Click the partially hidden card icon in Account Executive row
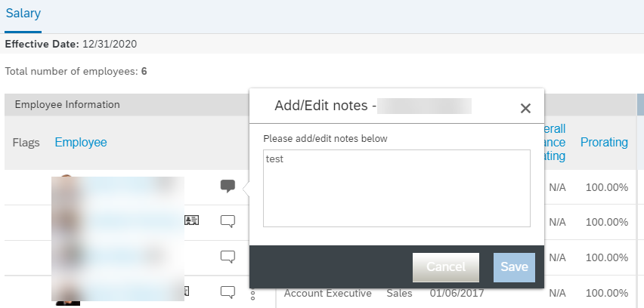This screenshot has height=308, width=644. [x=187, y=291]
